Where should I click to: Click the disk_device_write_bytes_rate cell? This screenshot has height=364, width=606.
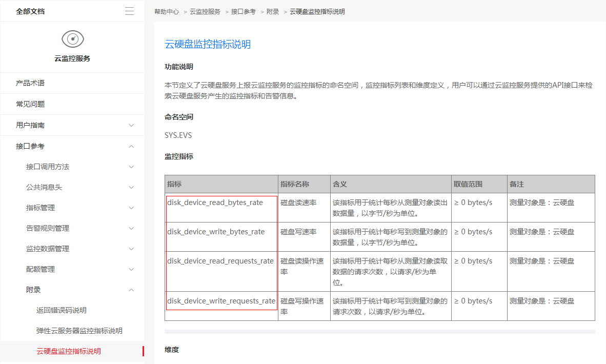[x=221, y=237]
